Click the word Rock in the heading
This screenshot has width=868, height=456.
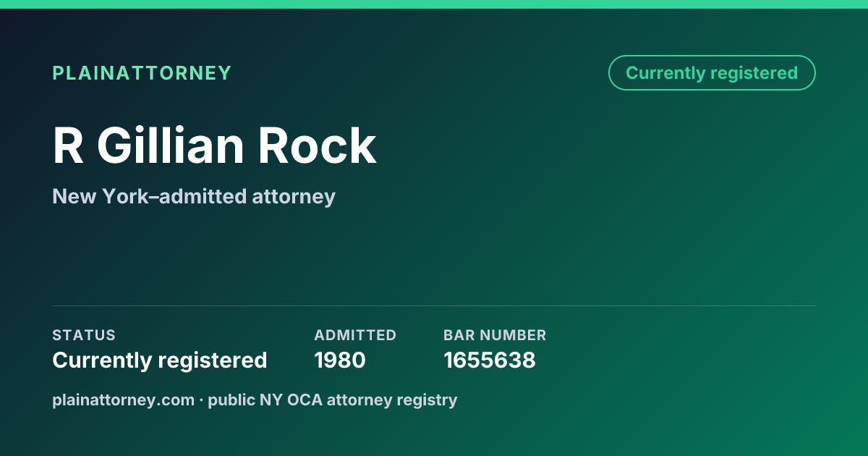click(x=318, y=146)
